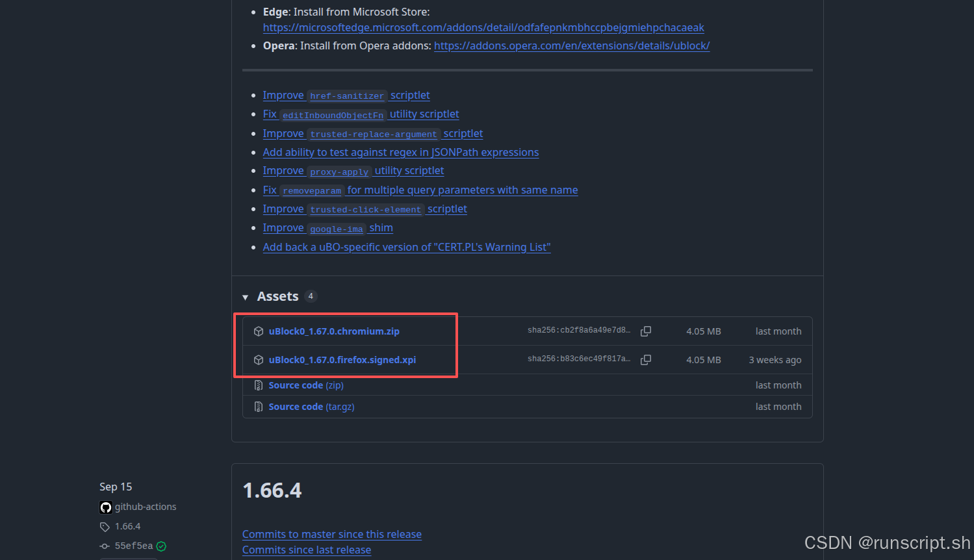Open Fix editInboundObjectFn utility scriptlet link
The width and height of the screenshot is (974, 560).
point(361,114)
